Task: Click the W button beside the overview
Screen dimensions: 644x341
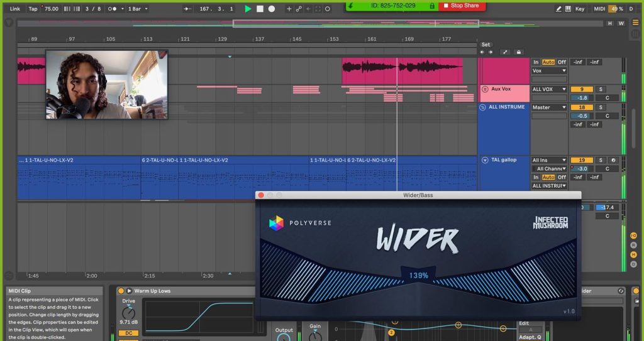Action: [621, 23]
